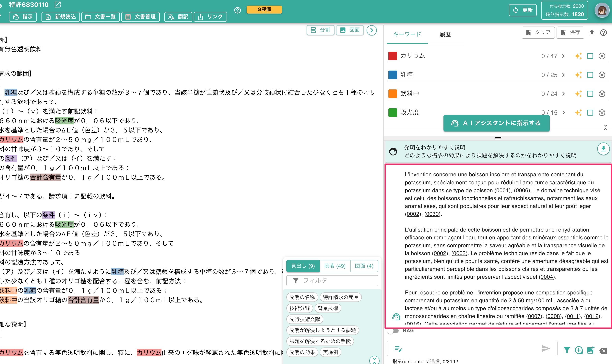Remove the 乳糖 keyword with circled X

click(602, 75)
